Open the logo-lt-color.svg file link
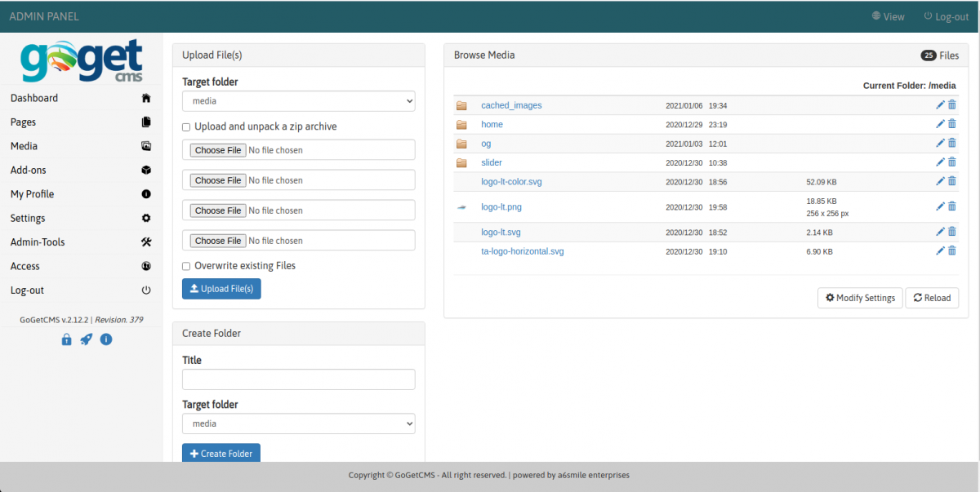Screen dimensions: 980x492 click(511, 182)
